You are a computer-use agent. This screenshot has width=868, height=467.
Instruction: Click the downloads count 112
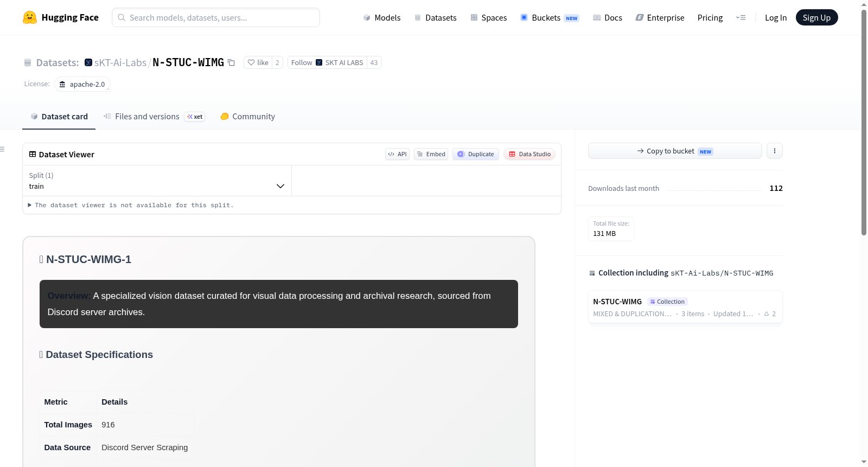click(776, 188)
